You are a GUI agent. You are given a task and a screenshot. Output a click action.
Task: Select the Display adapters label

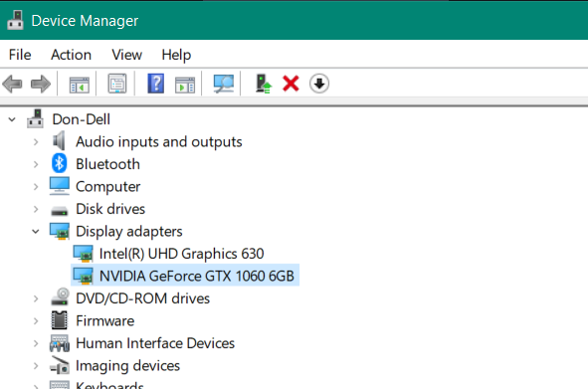pyautogui.click(x=129, y=232)
